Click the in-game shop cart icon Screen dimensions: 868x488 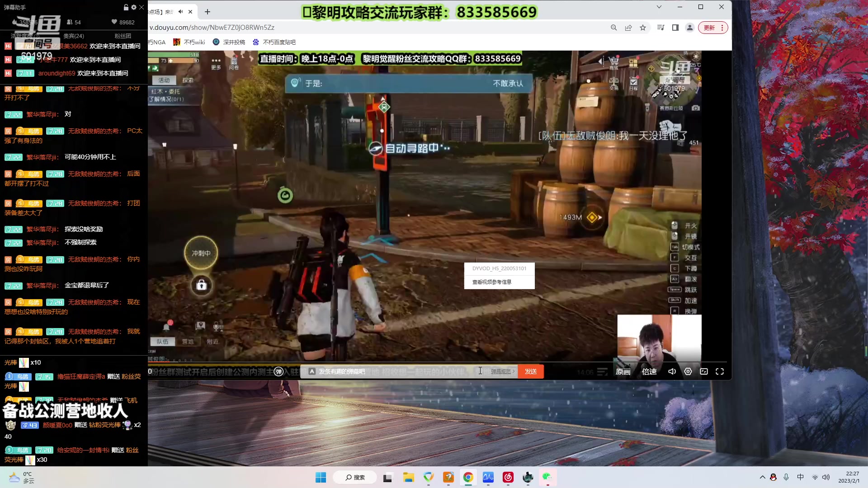(x=614, y=62)
